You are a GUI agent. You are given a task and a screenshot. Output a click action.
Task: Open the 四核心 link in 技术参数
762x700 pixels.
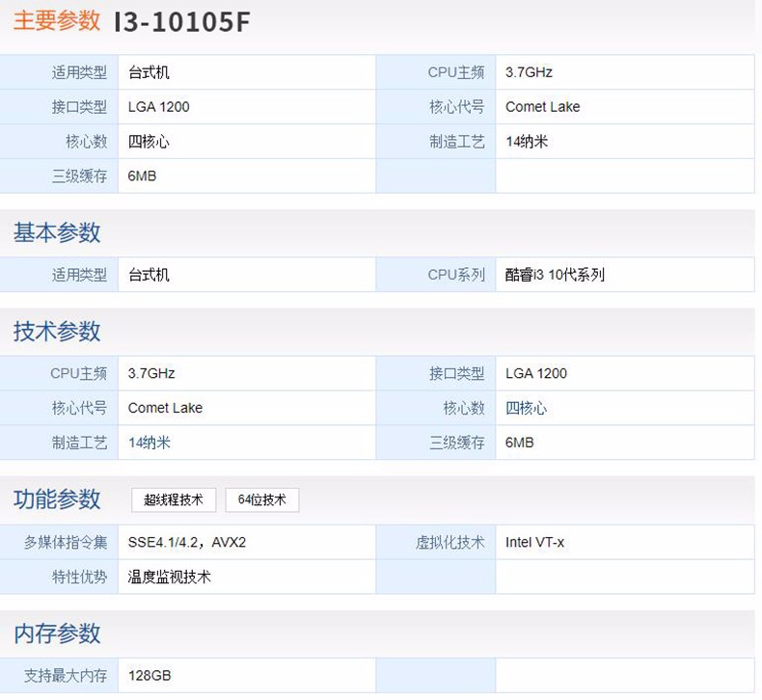pos(527,408)
